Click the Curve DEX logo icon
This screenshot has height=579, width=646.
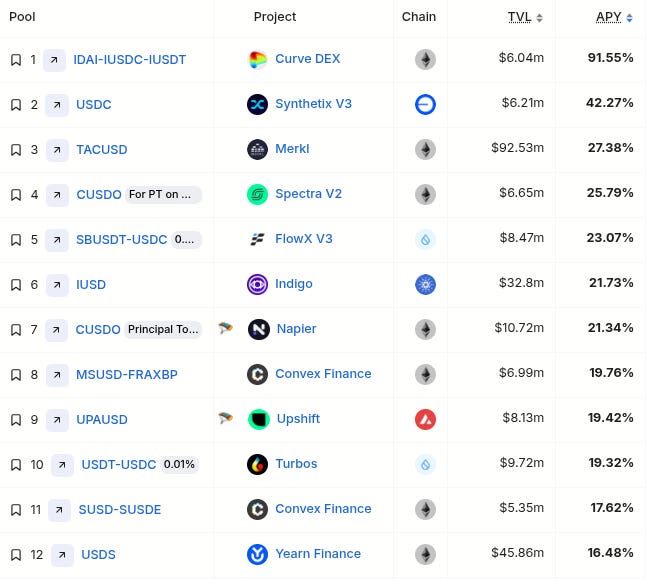tap(257, 60)
